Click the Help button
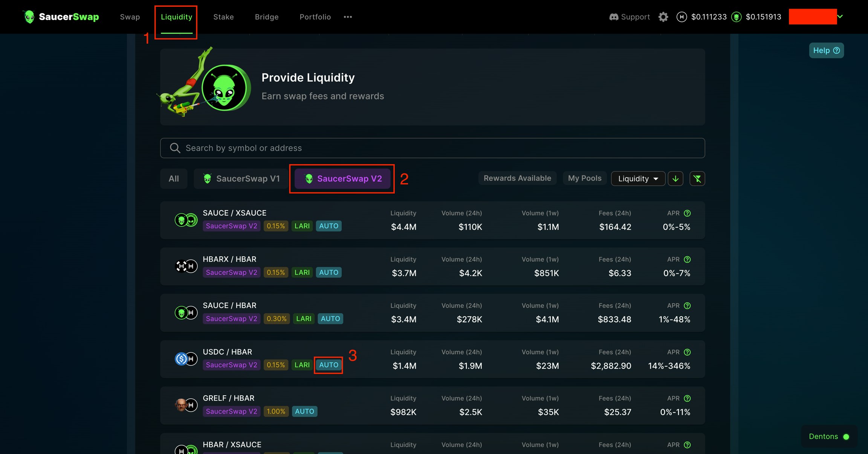 coord(826,50)
